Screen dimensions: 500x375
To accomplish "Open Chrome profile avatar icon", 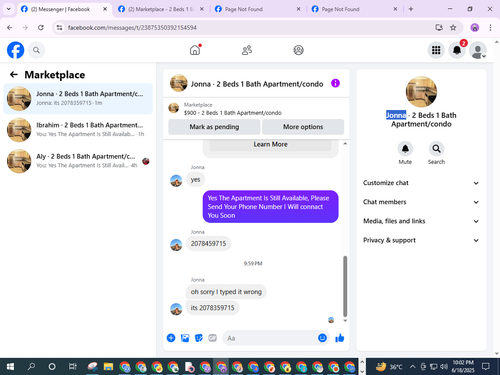I will click(x=475, y=28).
